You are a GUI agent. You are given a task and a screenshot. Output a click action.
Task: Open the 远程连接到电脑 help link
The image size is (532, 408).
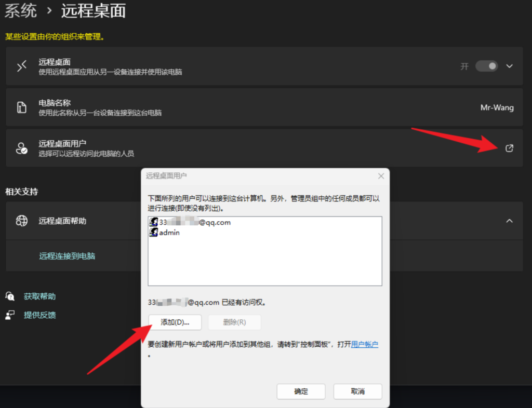[x=67, y=256]
